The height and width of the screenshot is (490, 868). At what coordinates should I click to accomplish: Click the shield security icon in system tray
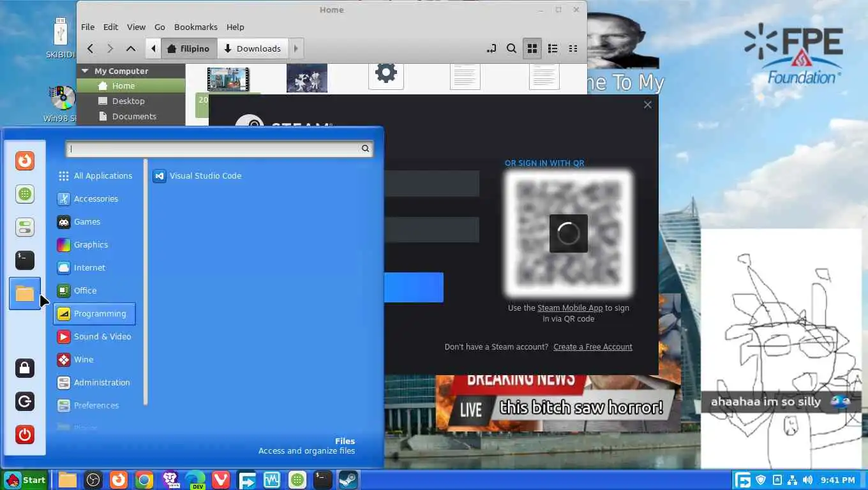pos(761,480)
